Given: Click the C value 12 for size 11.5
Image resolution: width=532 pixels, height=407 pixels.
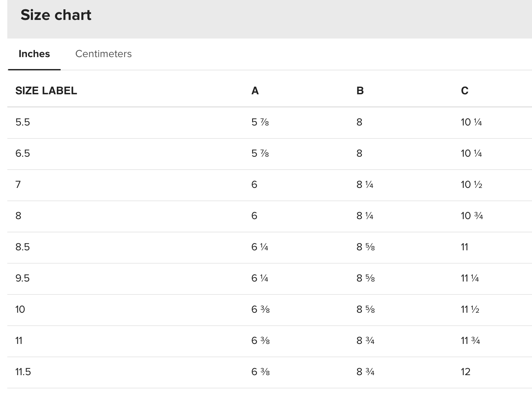Looking at the screenshot, I should pyautogui.click(x=466, y=372).
